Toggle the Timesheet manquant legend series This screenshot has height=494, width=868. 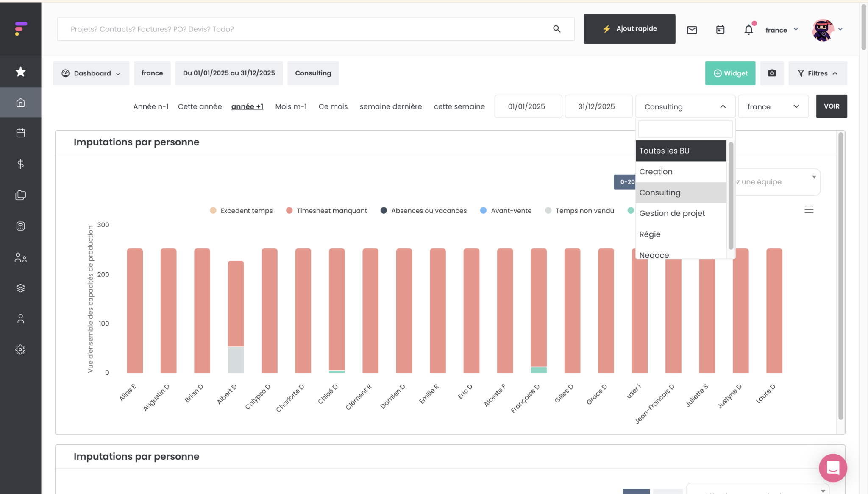point(331,211)
